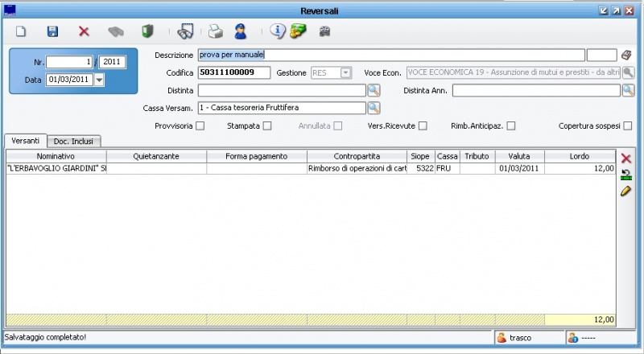The image size is (644, 354).
Task: Edit the row using the pencil icon
Action: [x=625, y=191]
